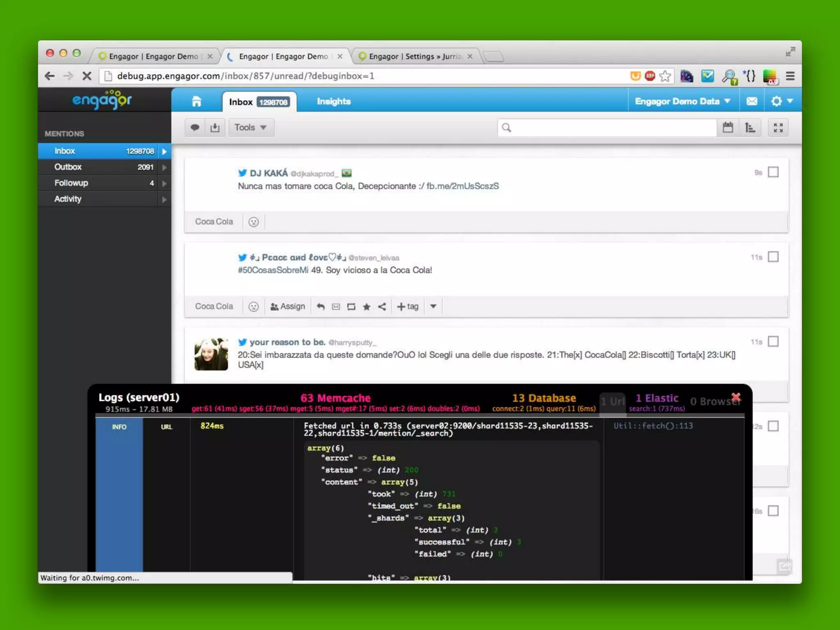Expand the Engagor Demo Data account dropdown

(x=682, y=101)
